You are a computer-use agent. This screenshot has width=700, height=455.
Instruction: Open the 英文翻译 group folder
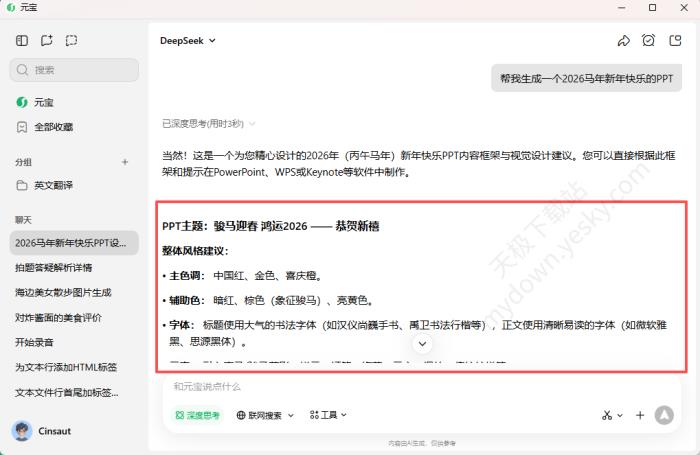point(52,185)
